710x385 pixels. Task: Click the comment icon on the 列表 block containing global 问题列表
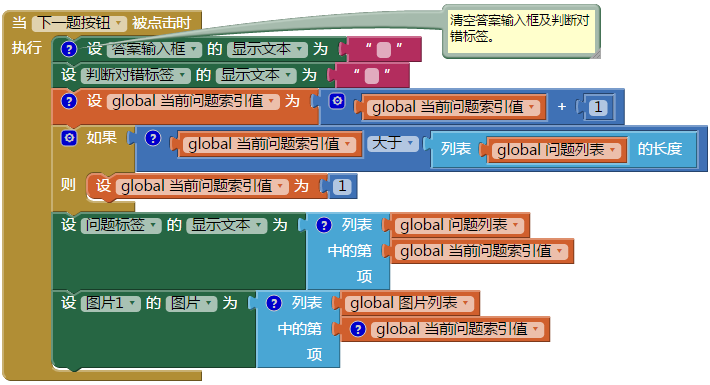(324, 225)
